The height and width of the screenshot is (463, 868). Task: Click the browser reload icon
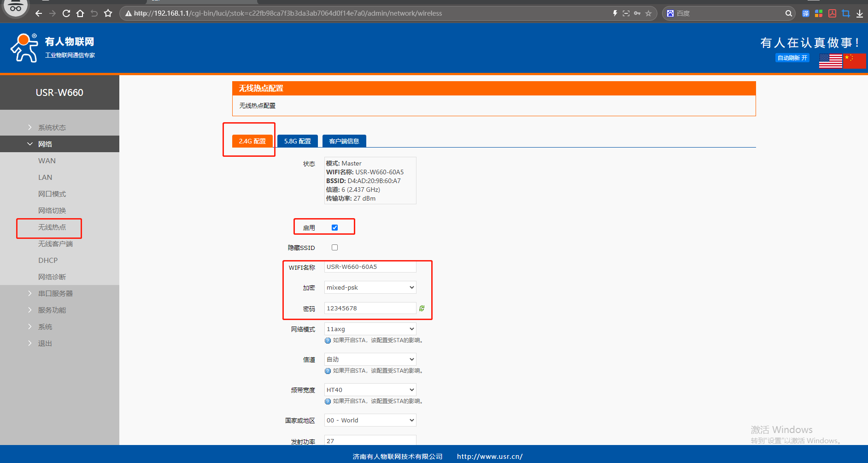pos(66,13)
